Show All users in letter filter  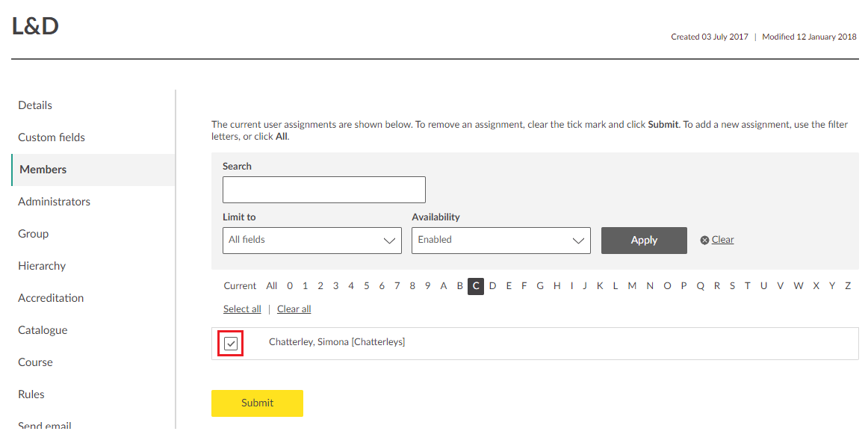272,286
